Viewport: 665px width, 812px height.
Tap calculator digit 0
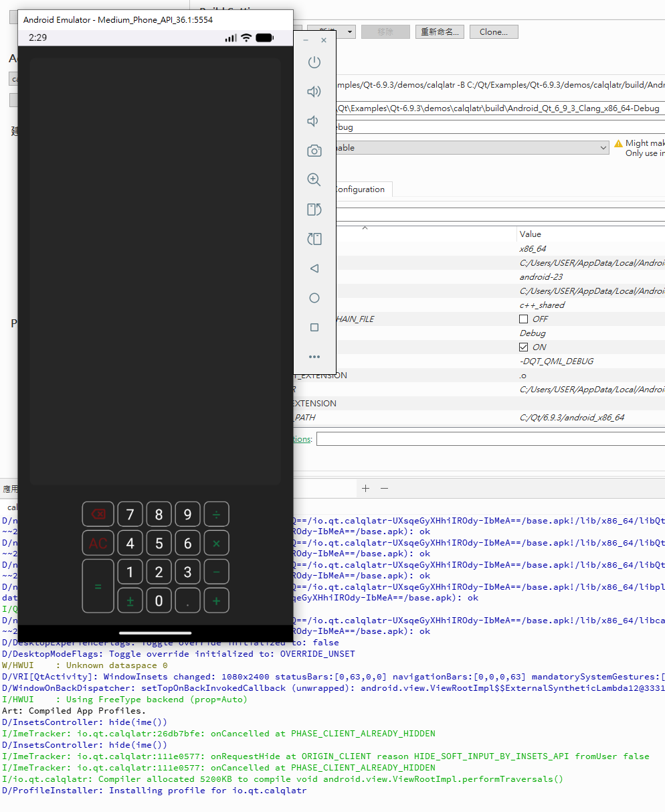click(159, 600)
